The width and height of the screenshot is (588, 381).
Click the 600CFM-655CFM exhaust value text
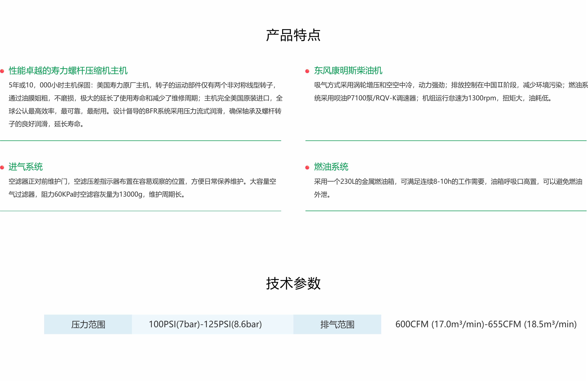click(x=486, y=324)
